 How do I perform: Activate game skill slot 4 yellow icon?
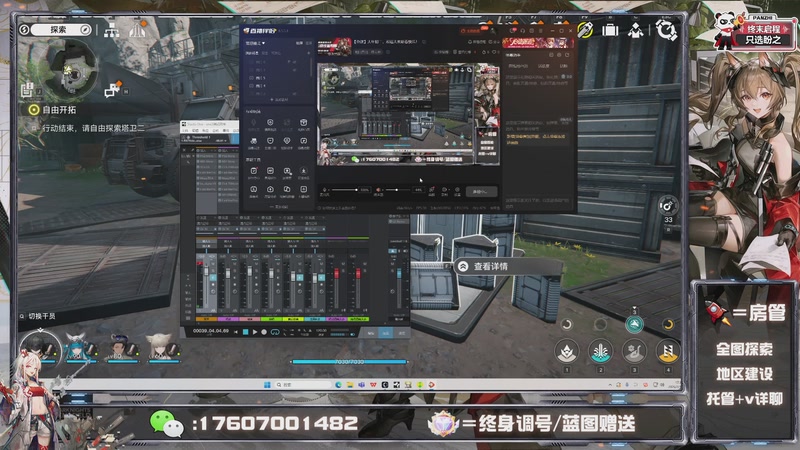[667, 351]
